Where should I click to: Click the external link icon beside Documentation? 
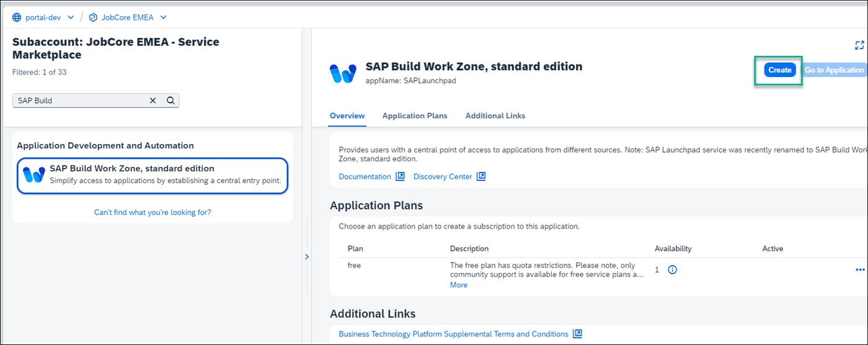tap(401, 177)
